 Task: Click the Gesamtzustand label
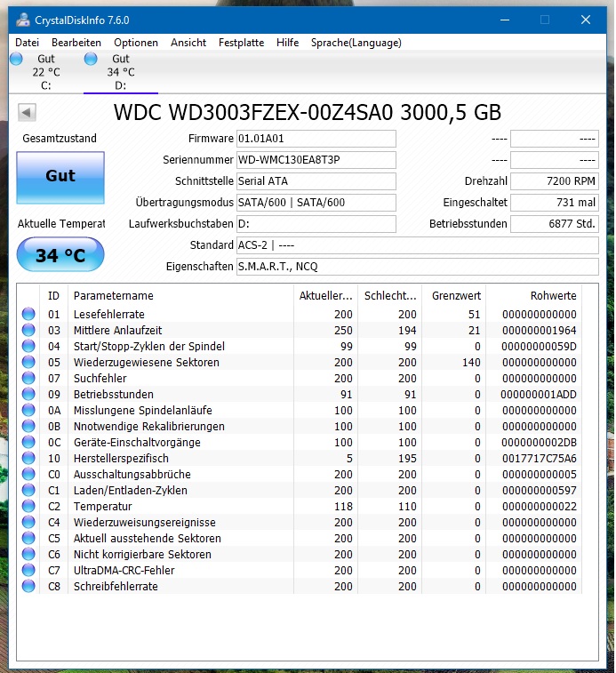60,138
